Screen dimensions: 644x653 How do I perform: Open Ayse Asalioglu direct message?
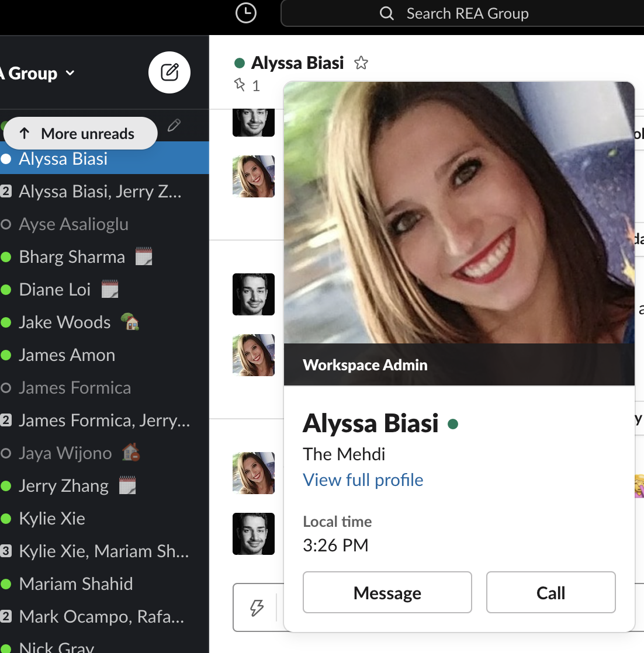tap(105, 224)
